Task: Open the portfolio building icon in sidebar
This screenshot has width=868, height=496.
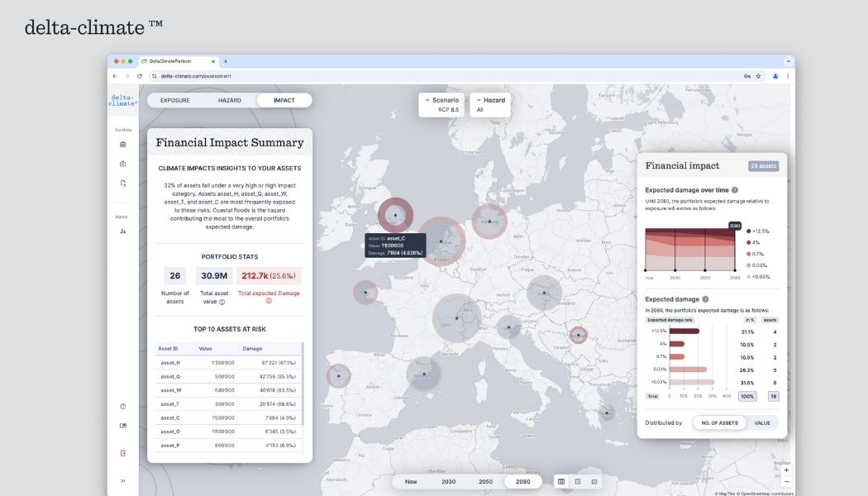Action: [x=123, y=145]
